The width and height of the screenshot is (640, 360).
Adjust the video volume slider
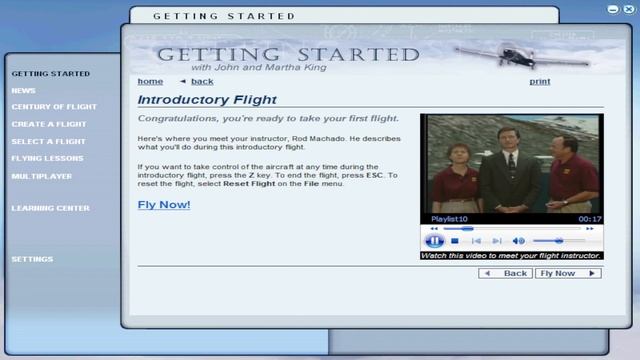[x=559, y=241]
